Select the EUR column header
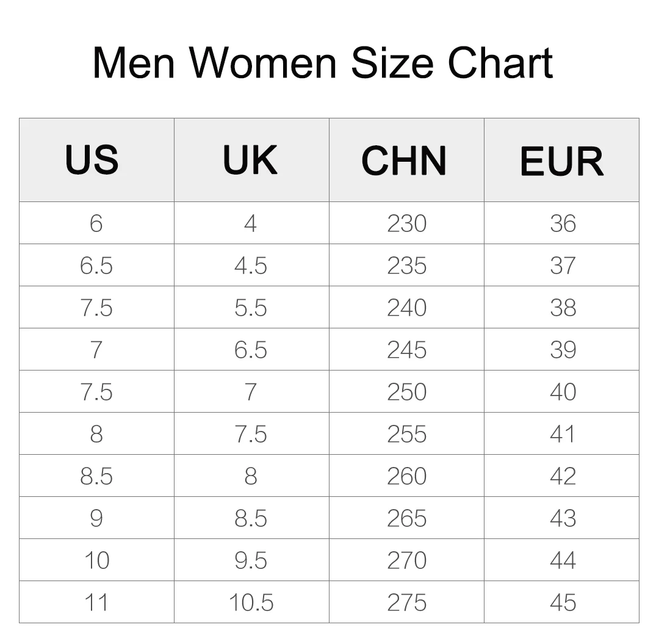 (561, 160)
